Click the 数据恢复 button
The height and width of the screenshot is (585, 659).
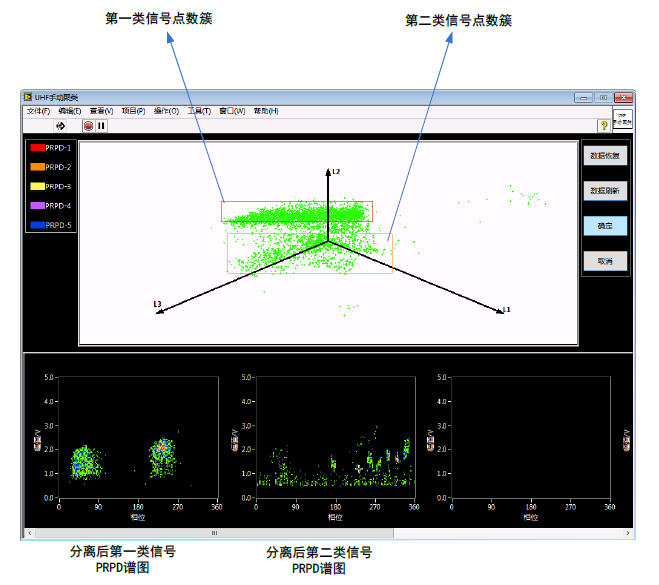point(605,156)
